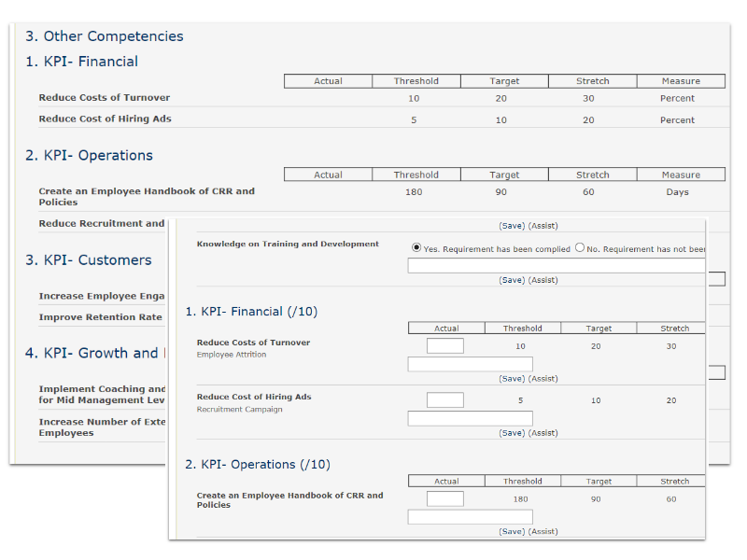Image resolution: width=747 pixels, height=560 pixels.
Task: Click Stretch header in back KPI- Operations table
Action: click(593, 175)
